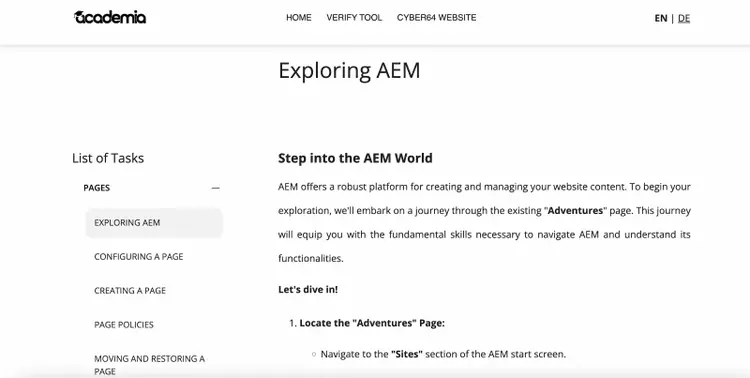Click the Academia logo
Image resolution: width=750 pixels, height=378 pixels.
tap(110, 17)
